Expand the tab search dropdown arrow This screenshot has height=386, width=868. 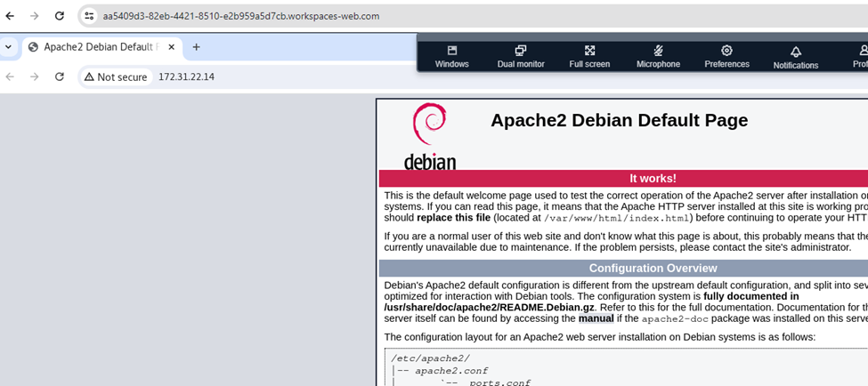[8, 47]
